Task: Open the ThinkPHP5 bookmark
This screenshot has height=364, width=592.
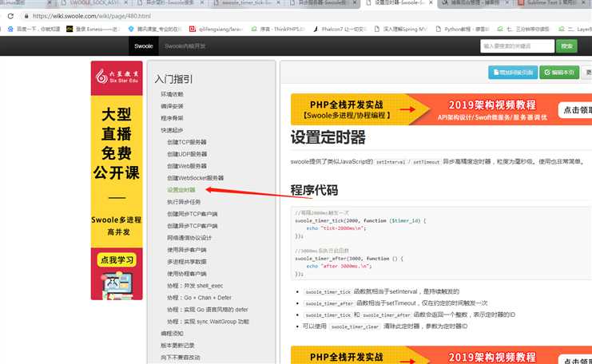Action: (x=278, y=29)
